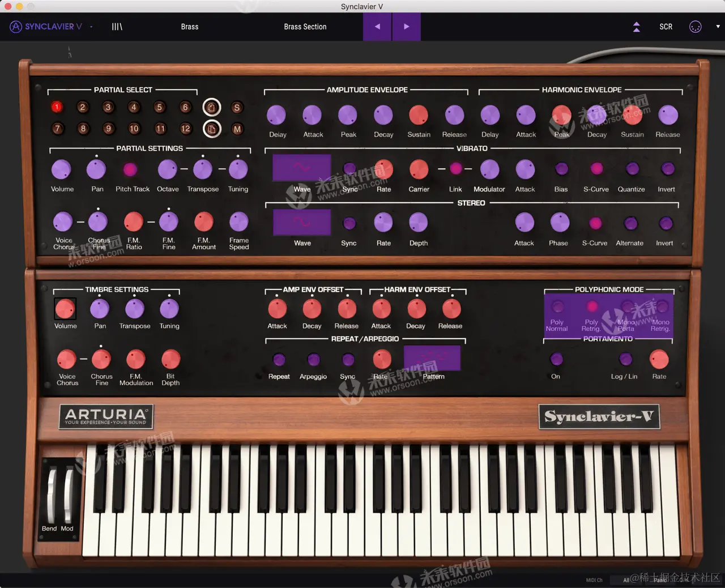Click Harmonic Envelope Release knob

668,115
